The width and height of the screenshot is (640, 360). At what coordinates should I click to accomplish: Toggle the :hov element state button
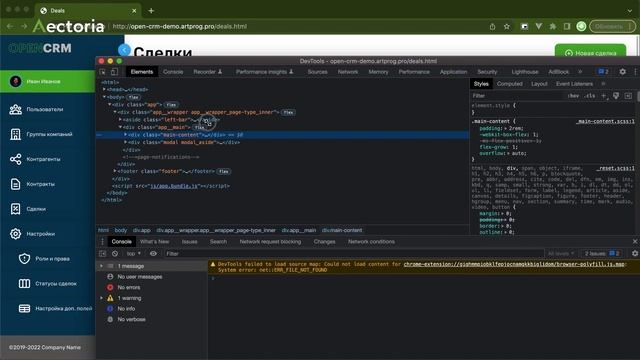(573, 96)
